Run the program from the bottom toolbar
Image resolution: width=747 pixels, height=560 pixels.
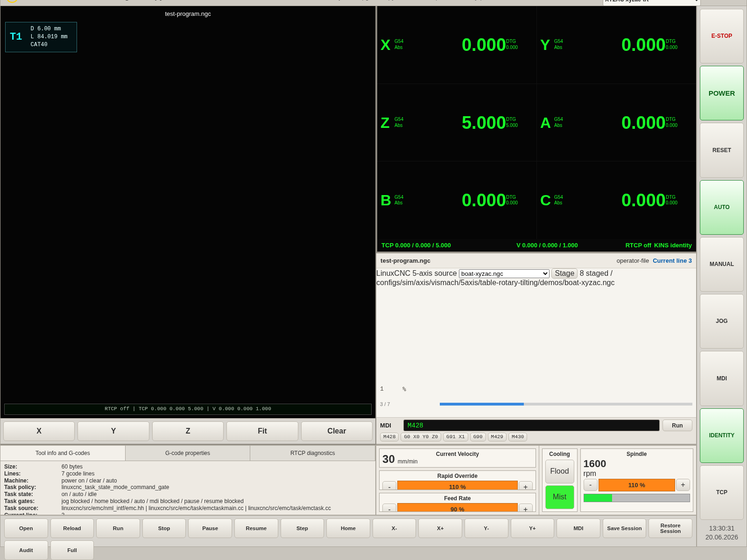[118, 528]
